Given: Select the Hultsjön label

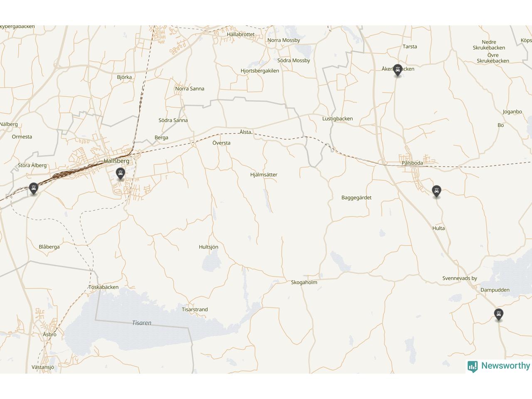Looking at the screenshot, I should 209,247.
